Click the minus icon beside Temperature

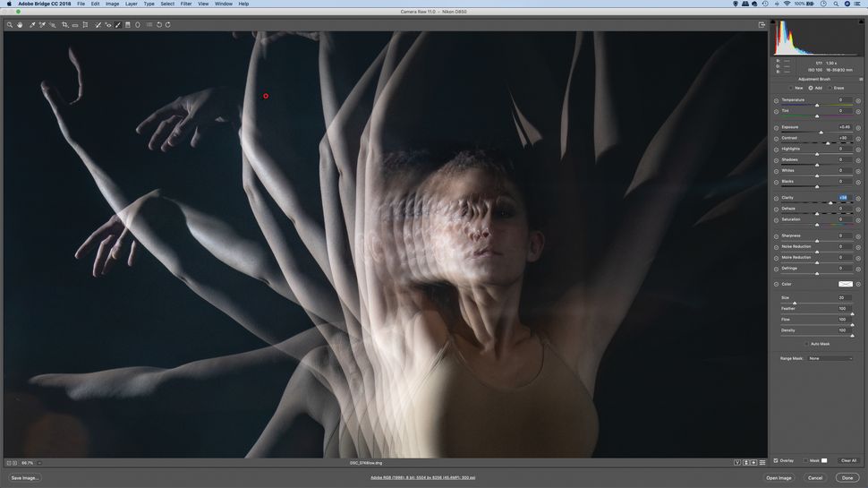point(776,101)
